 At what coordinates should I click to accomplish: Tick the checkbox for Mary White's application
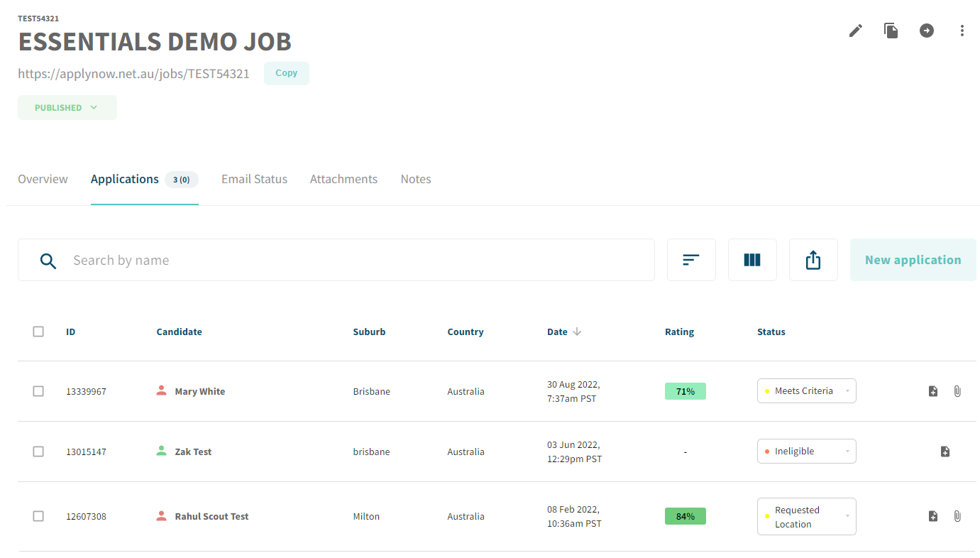[x=38, y=391]
